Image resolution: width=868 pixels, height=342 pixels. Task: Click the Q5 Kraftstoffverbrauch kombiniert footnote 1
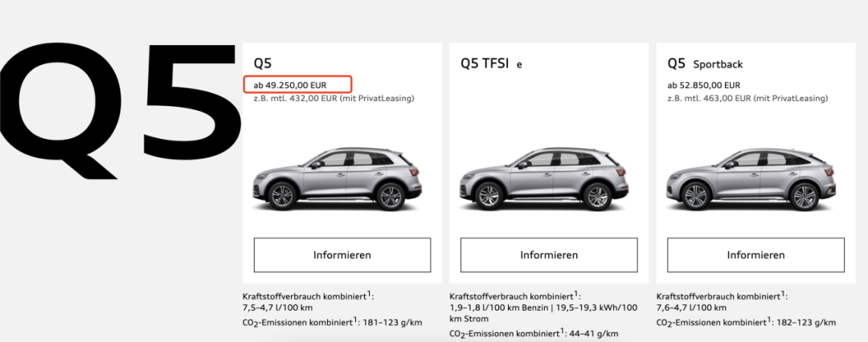369,293
